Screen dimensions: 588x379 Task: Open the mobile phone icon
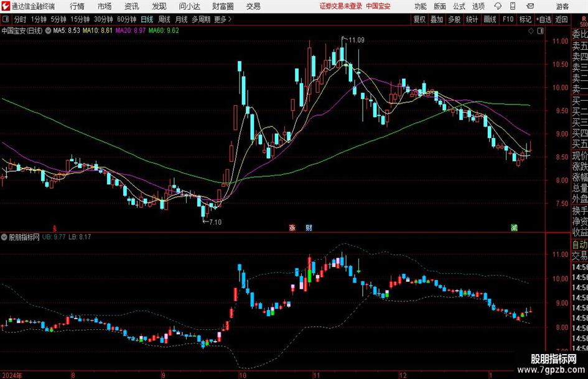click(x=513, y=6)
